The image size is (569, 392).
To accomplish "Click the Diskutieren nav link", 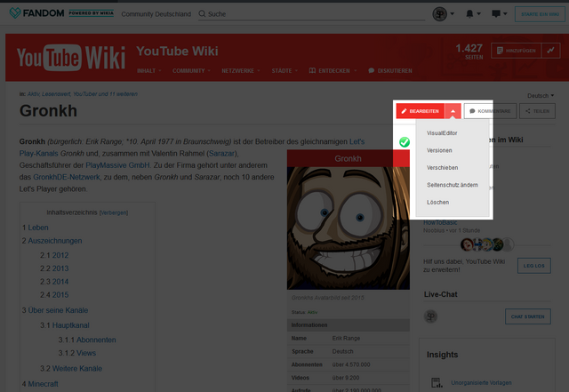I will [x=390, y=71].
